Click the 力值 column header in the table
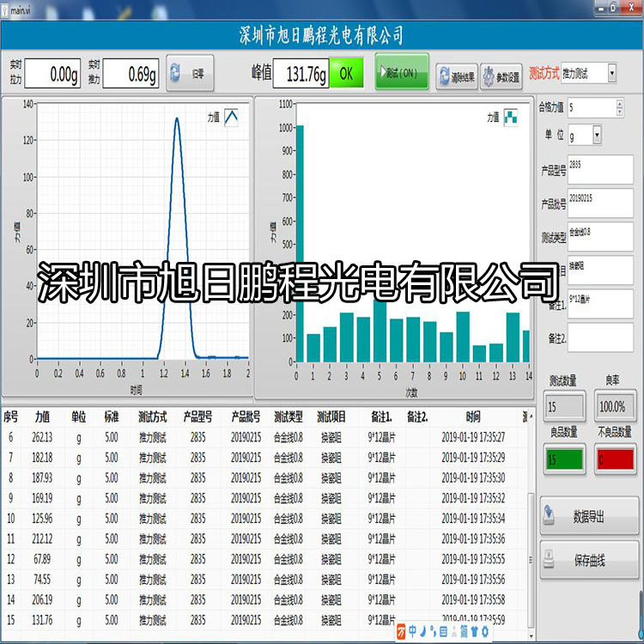This screenshot has width=644, height=644. pos(42,416)
